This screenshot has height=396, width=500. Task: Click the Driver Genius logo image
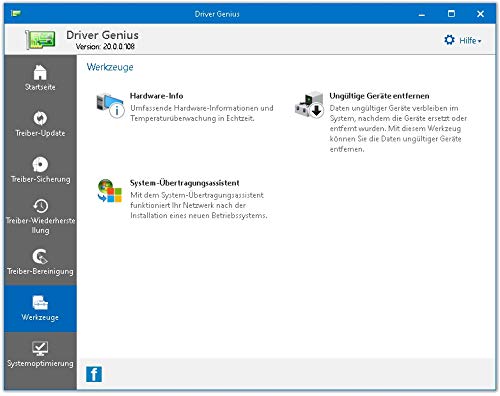coord(40,39)
